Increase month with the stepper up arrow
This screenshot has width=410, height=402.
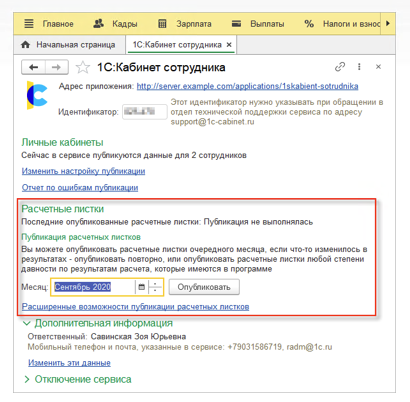pos(155,284)
